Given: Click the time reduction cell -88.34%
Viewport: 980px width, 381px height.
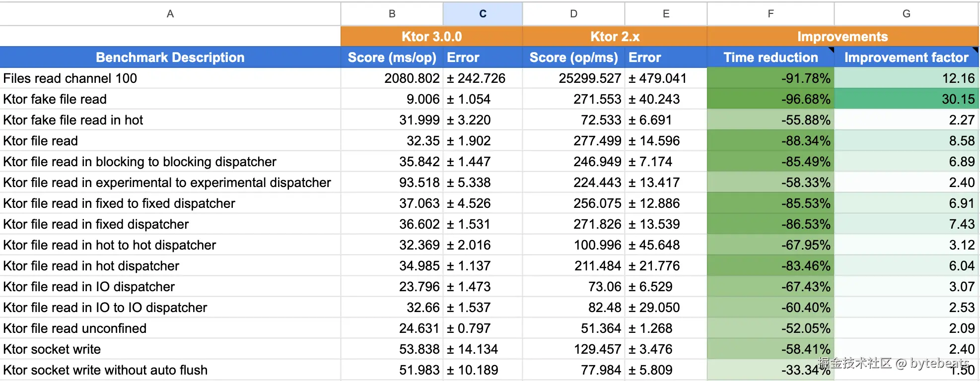Looking at the screenshot, I should pyautogui.click(x=770, y=141).
